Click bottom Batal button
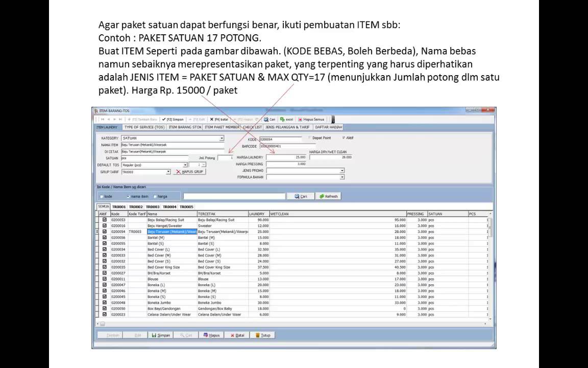Screen dimensions: 588x368 [237, 335]
